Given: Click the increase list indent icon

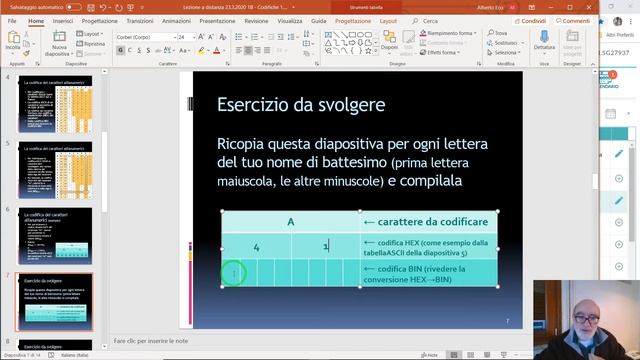Looking at the screenshot, I should [x=280, y=37].
